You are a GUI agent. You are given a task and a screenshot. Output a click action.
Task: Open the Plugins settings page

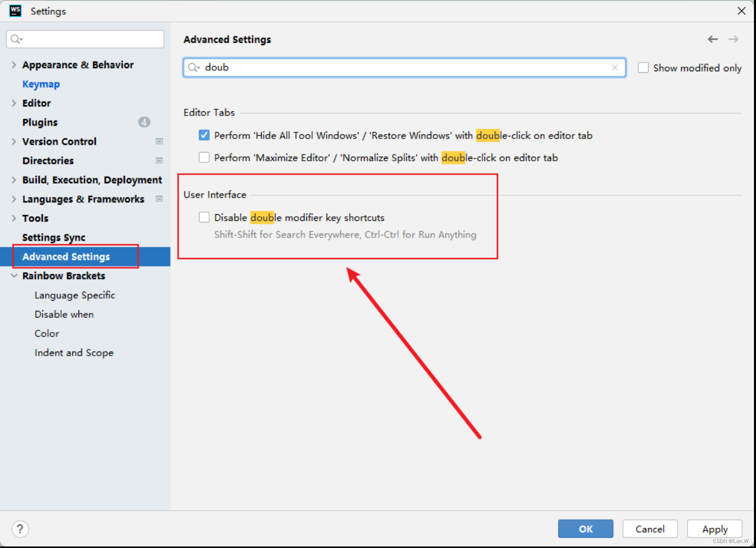[40, 122]
